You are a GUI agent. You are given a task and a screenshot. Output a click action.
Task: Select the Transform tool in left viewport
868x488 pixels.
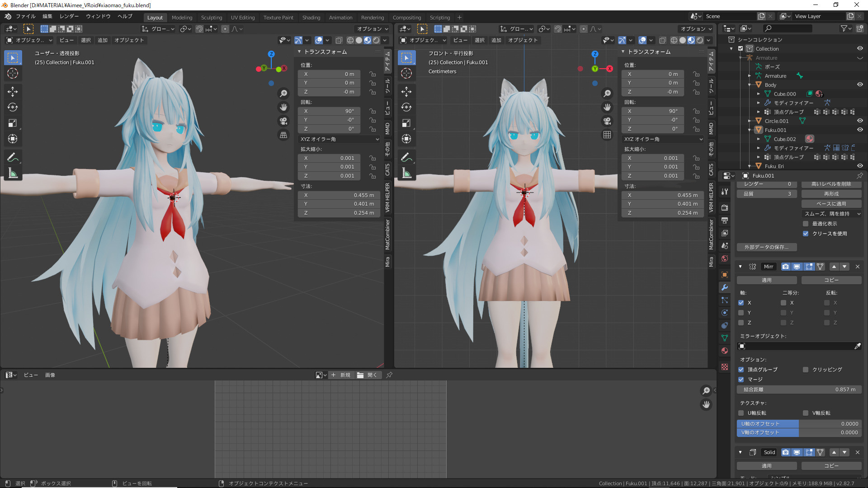coord(13,139)
